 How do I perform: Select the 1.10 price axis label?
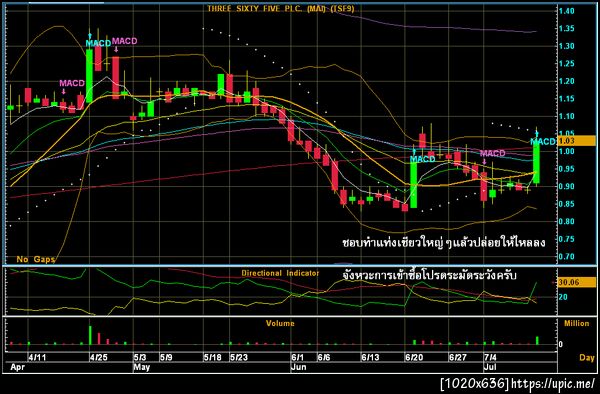566,116
